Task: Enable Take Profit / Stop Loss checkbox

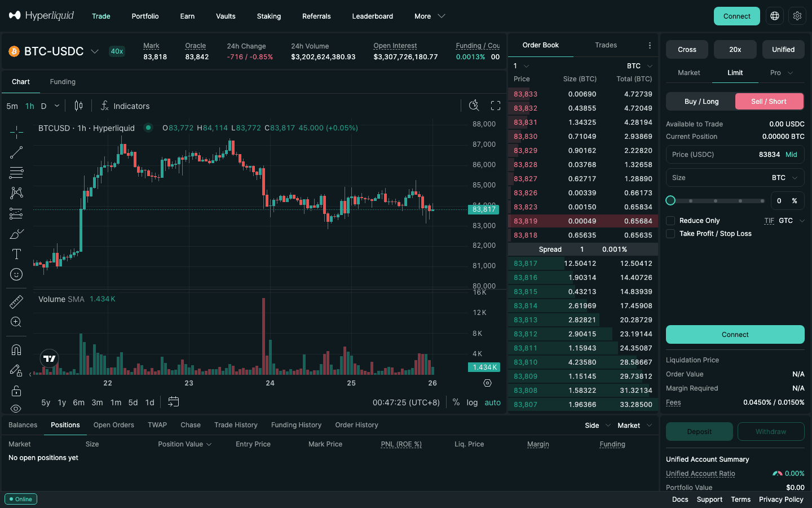Action: tap(670, 234)
